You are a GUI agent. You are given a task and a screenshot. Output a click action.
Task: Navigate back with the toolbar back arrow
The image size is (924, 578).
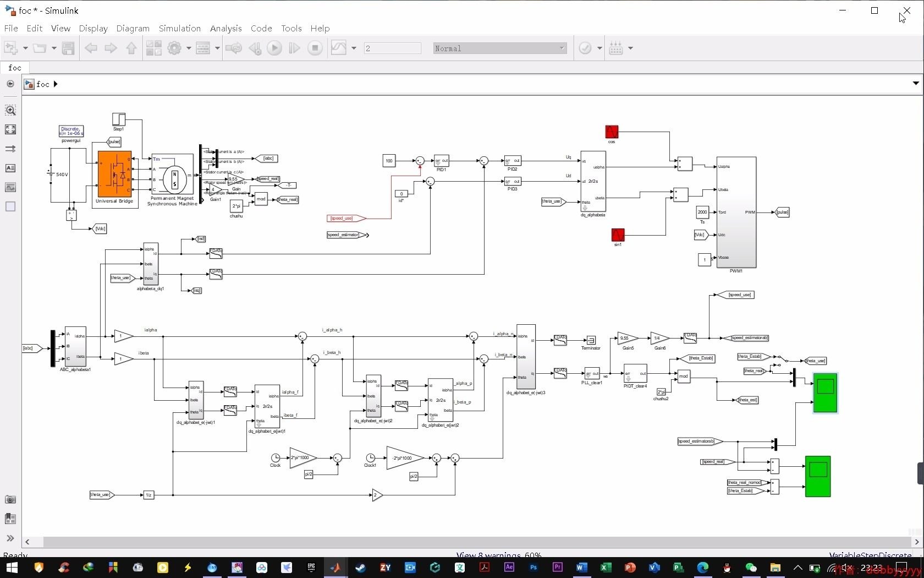(91, 48)
